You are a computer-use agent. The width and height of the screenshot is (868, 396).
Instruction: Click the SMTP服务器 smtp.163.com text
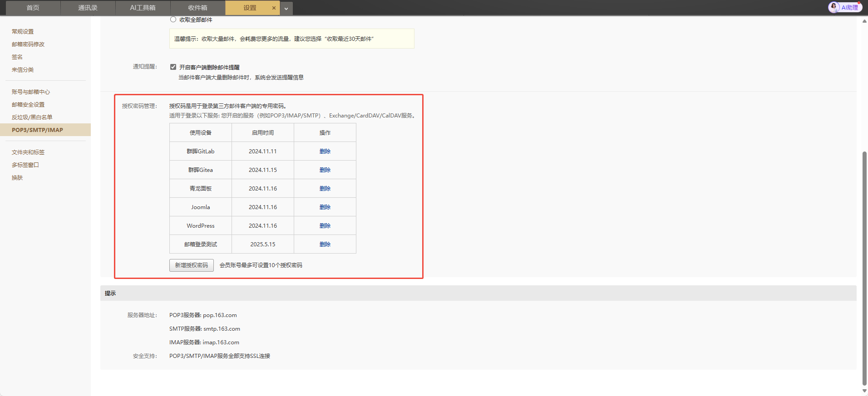[205, 329]
